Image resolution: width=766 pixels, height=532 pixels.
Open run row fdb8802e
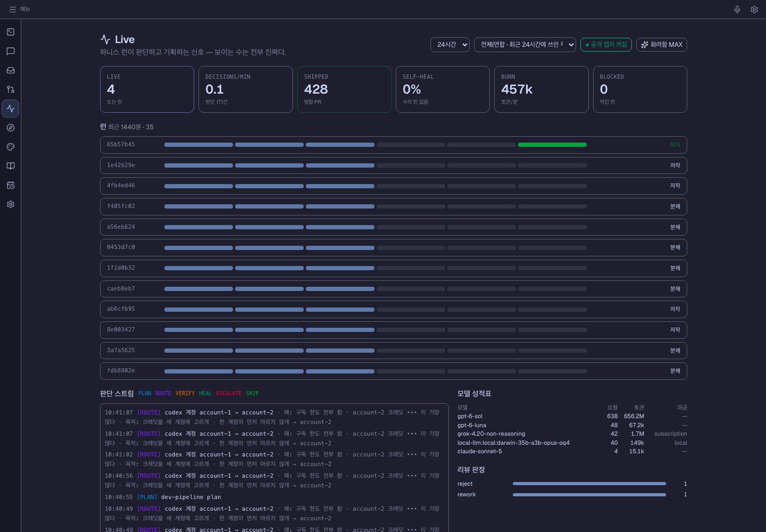click(394, 371)
